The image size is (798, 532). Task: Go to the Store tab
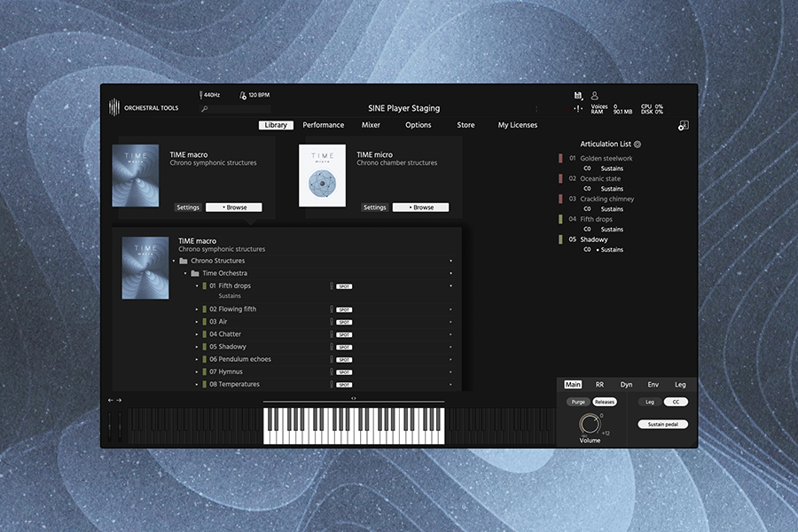465,125
